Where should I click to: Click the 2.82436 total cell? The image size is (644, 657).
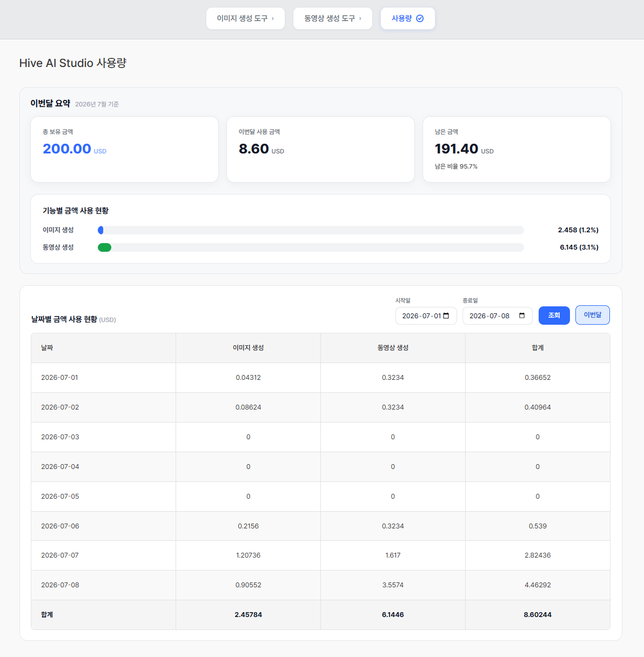pos(538,555)
